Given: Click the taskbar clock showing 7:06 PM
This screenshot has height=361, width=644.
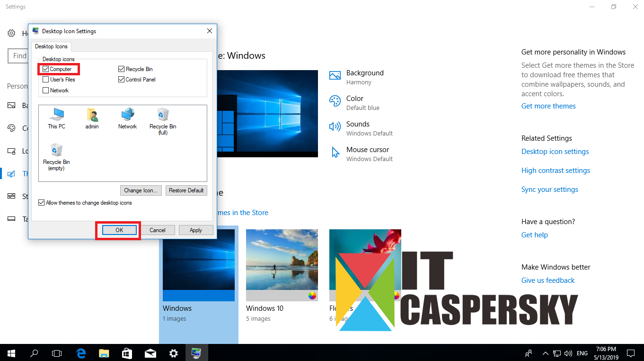Looking at the screenshot, I should pos(606,353).
